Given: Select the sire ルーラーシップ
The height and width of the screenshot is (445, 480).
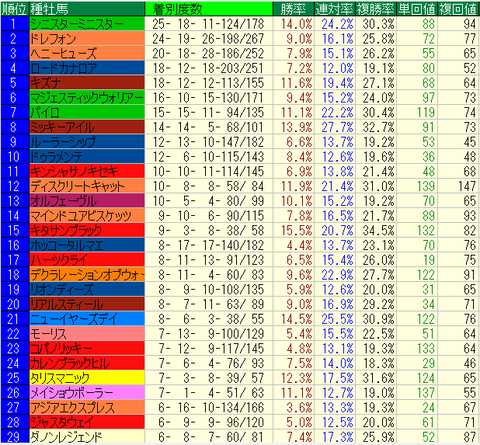Looking at the screenshot, I should 87,142.
